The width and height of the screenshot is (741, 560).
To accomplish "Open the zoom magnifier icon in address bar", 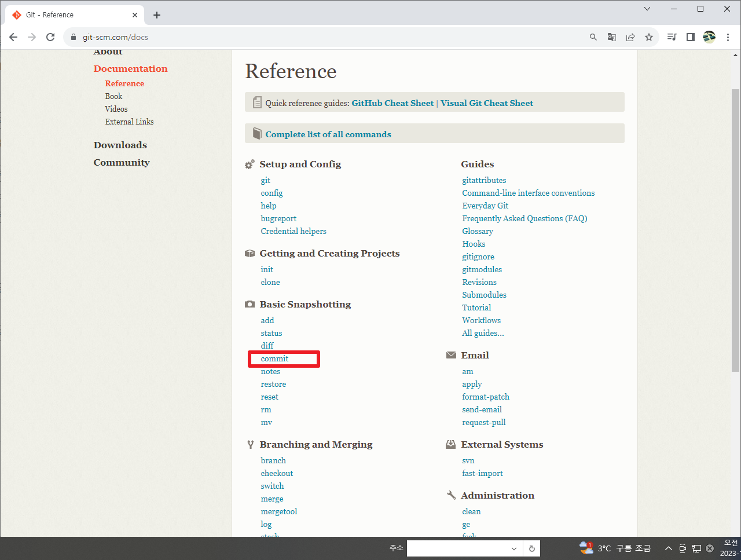I will click(593, 37).
